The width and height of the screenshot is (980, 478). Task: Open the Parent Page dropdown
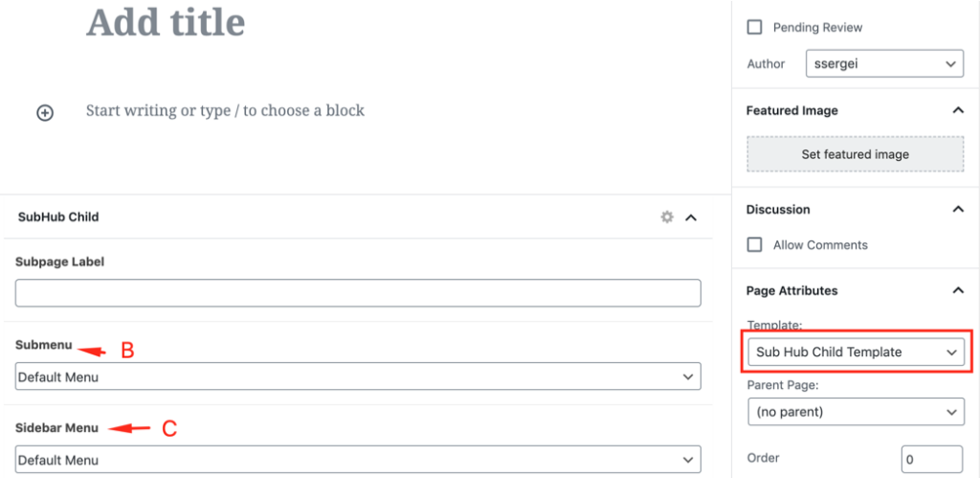pos(856,413)
